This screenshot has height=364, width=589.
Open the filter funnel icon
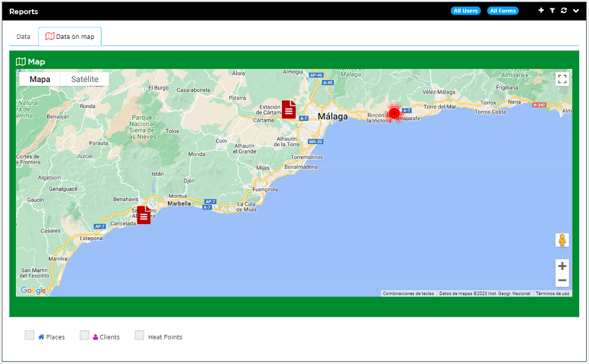click(552, 10)
